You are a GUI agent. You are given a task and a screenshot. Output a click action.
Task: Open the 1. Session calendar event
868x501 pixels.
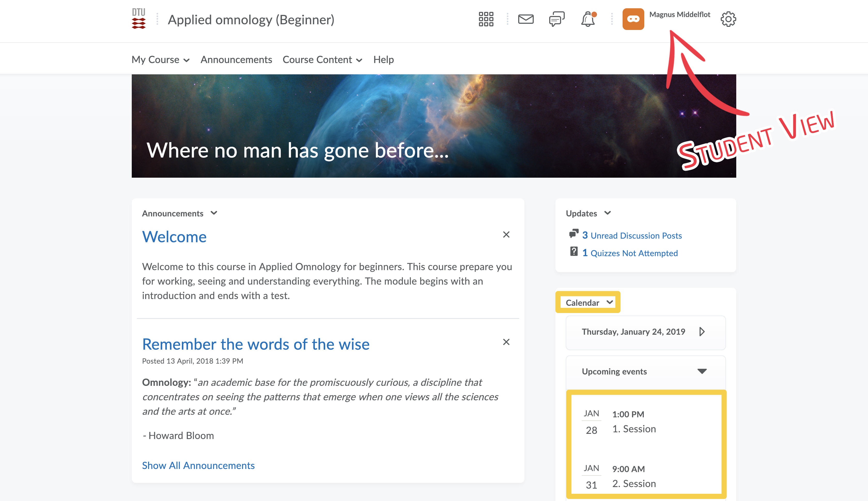pyautogui.click(x=634, y=429)
